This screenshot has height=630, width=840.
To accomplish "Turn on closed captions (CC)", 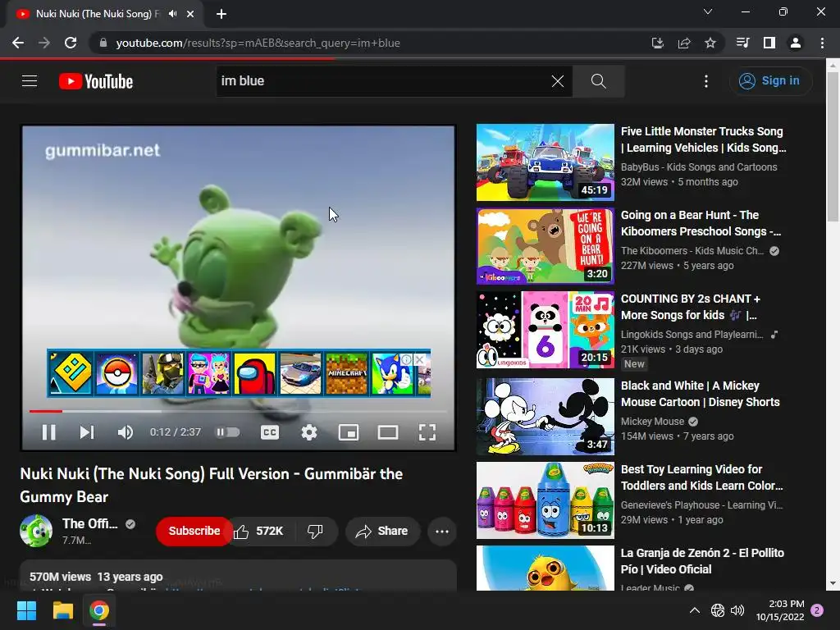I will 269,431.
